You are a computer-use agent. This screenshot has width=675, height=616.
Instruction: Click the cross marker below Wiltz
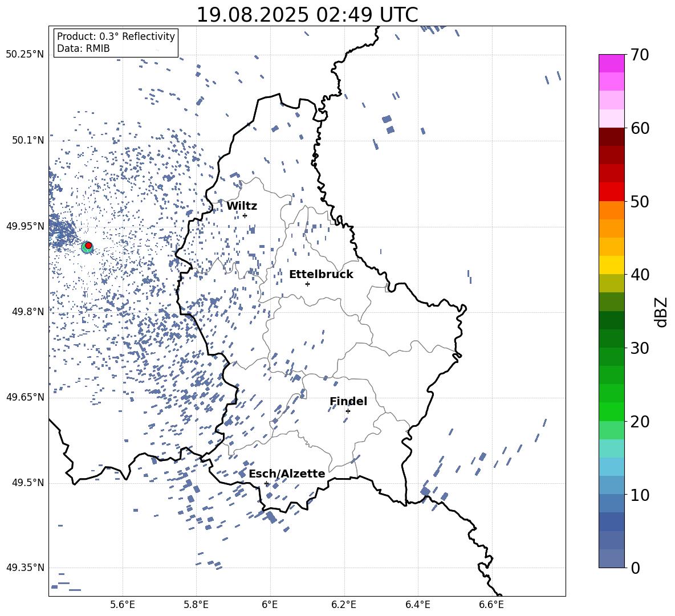click(245, 215)
